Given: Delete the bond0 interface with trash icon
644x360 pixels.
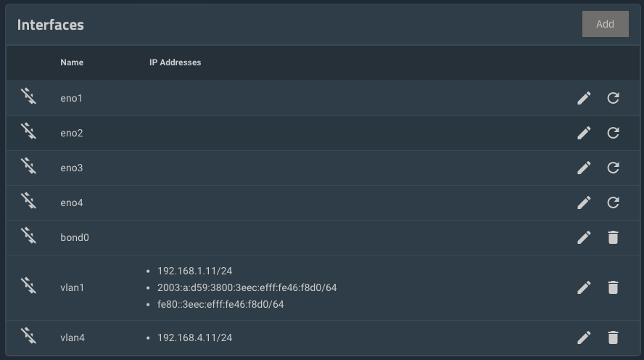Looking at the screenshot, I should [x=613, y=237].
